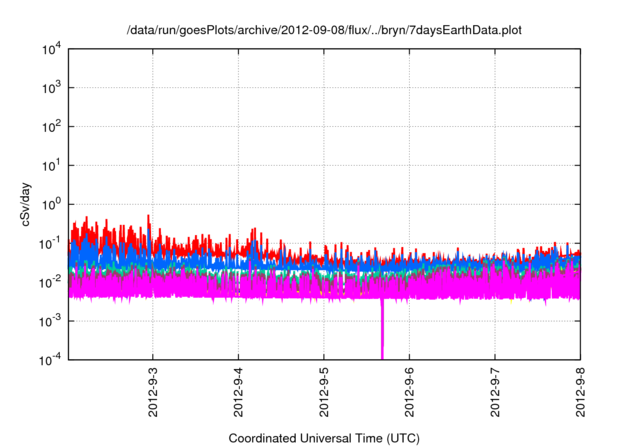This screenshot has width=640, height=448.
Task: Click the 10^1 y-axis tick label
Action: click(x=51, y=165)
